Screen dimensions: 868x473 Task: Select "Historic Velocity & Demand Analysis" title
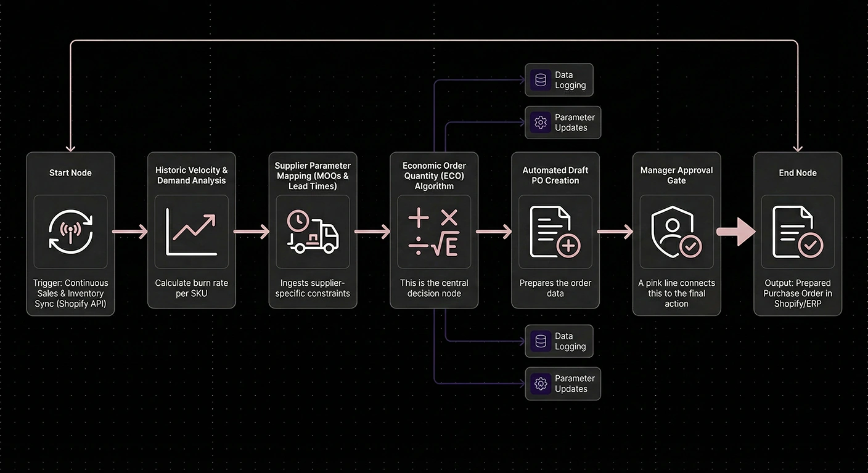[191, 176]
